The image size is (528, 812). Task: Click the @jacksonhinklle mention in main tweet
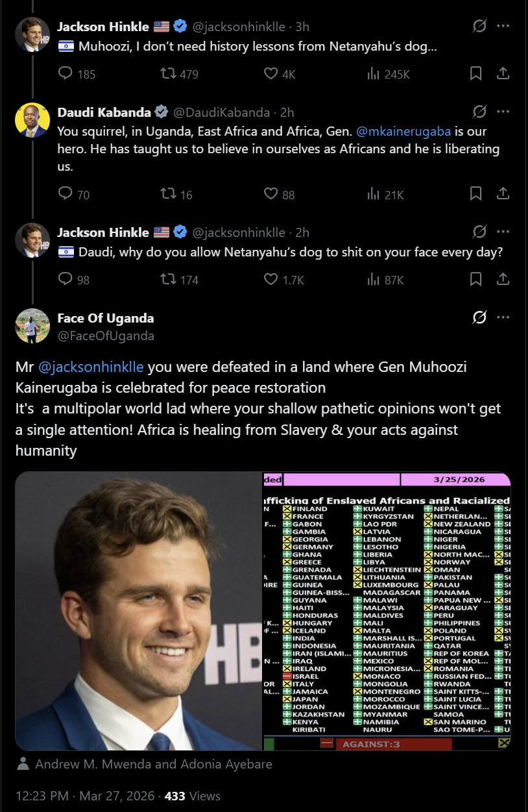click(x=91, y=367)
